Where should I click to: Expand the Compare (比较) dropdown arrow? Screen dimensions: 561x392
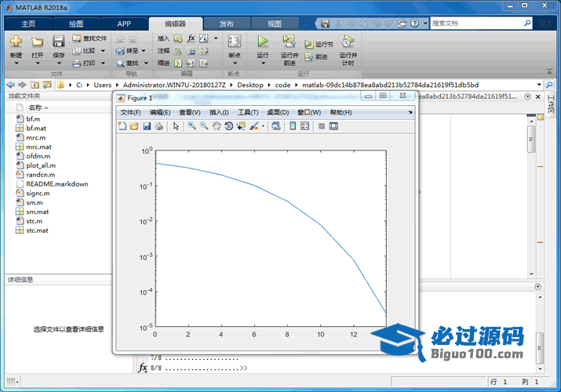tap(103, 51)
